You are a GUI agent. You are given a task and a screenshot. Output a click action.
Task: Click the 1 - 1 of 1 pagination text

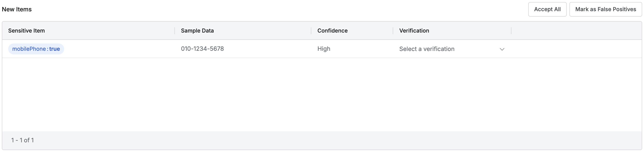pyautogui.click(x=23, y=140)
